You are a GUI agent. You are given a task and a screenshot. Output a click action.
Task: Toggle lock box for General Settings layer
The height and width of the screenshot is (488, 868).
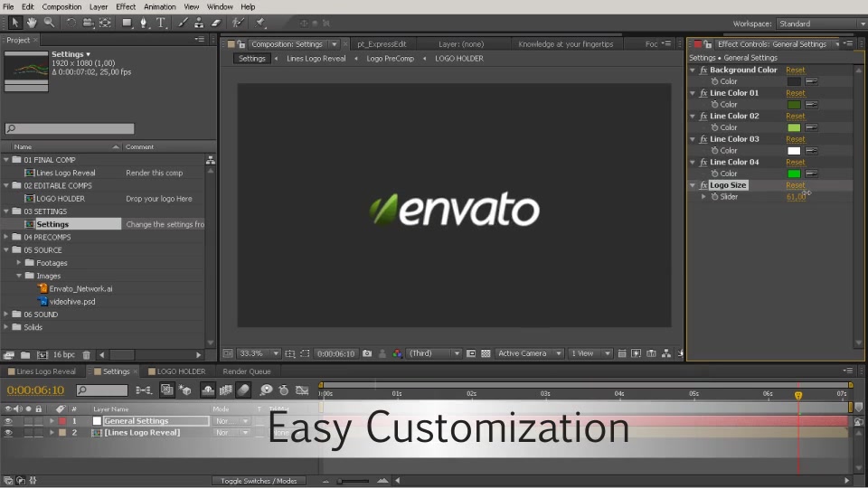pos(38,421)
